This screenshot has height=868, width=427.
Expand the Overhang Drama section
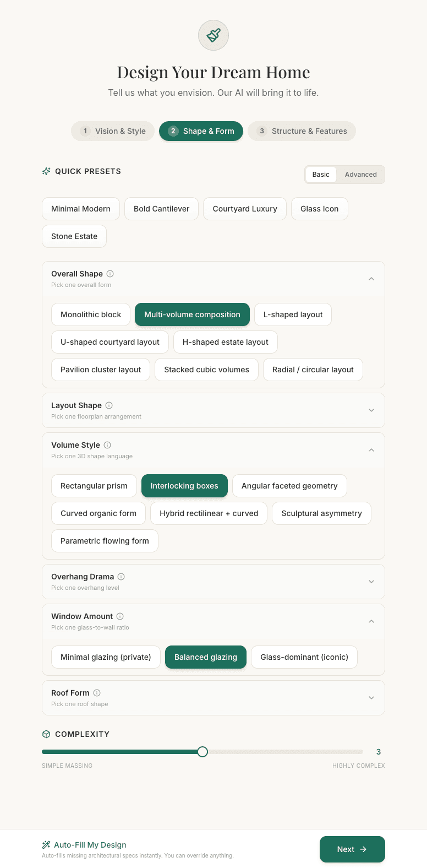(x=371, y=582)
